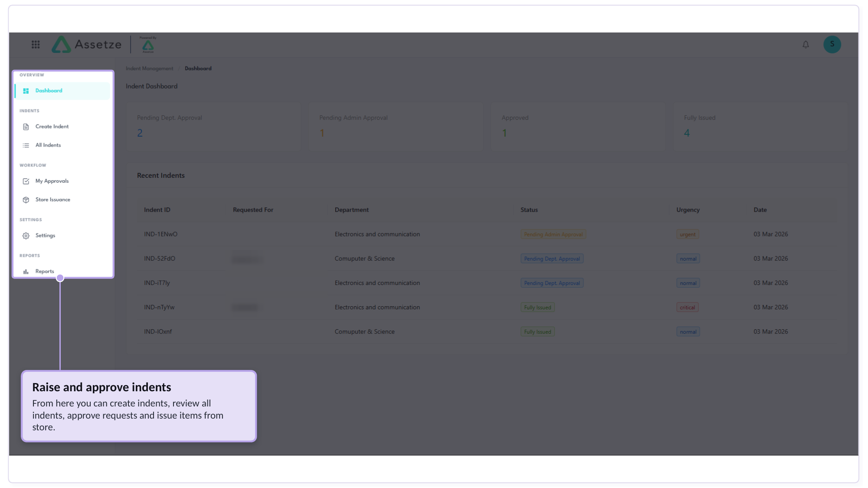The image size is (868, 488).
Task: Open the Fully Issued summary card
Action: (x=760, y=127)
